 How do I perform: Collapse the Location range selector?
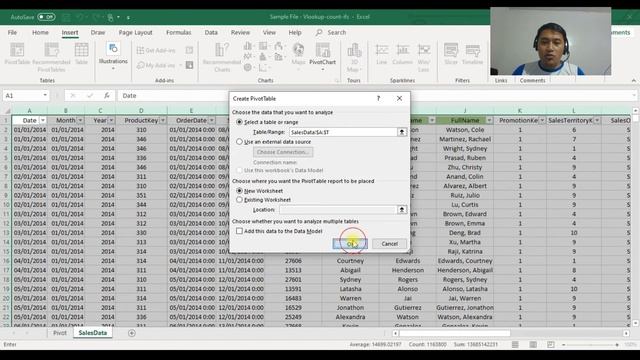pyautogui.click(x=402, y=209)
